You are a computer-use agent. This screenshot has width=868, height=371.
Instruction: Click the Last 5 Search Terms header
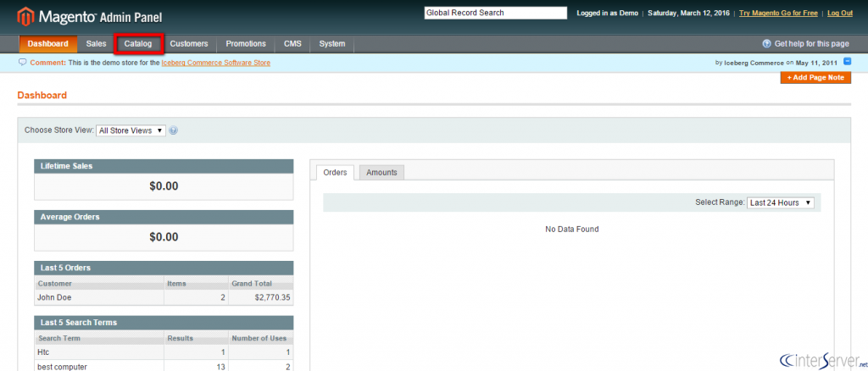tap(164, 323)
